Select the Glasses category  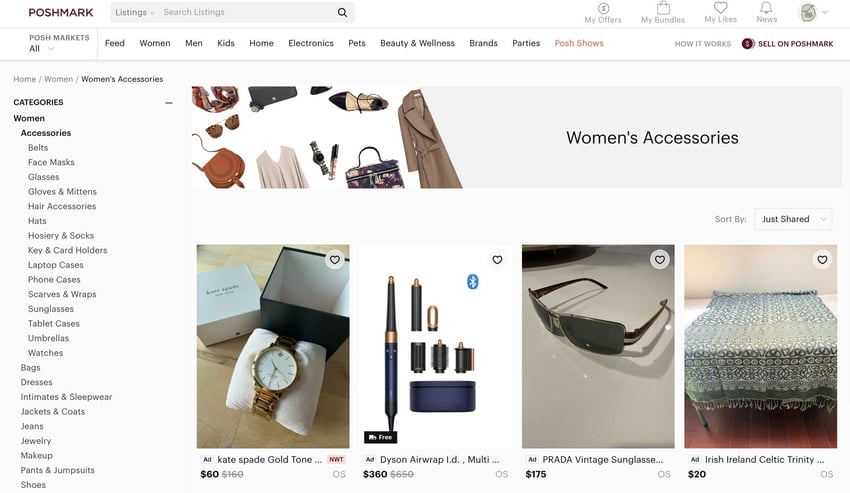(43, 177)
